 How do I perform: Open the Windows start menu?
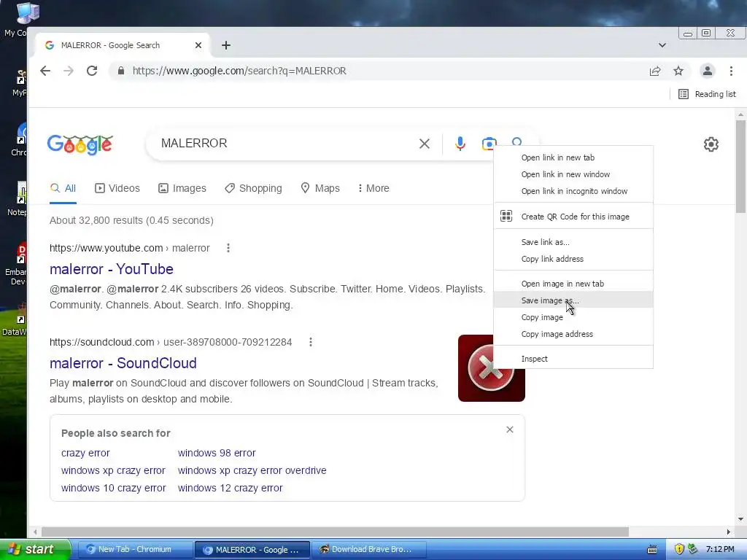(35, 549)
